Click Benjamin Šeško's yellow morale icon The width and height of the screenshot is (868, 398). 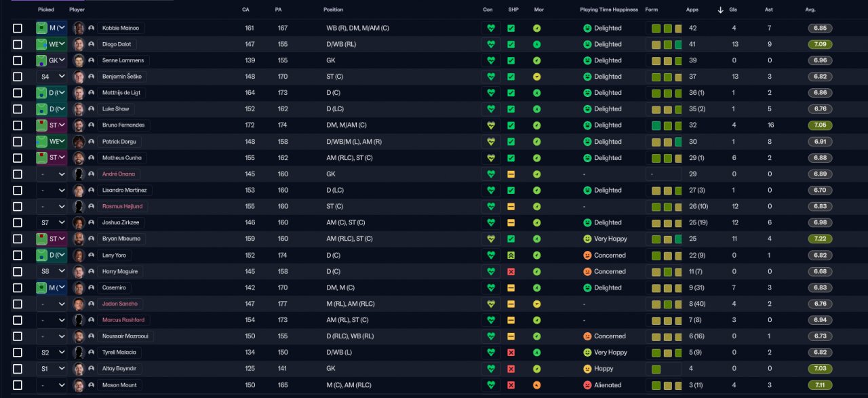click(x=537, y=77)
